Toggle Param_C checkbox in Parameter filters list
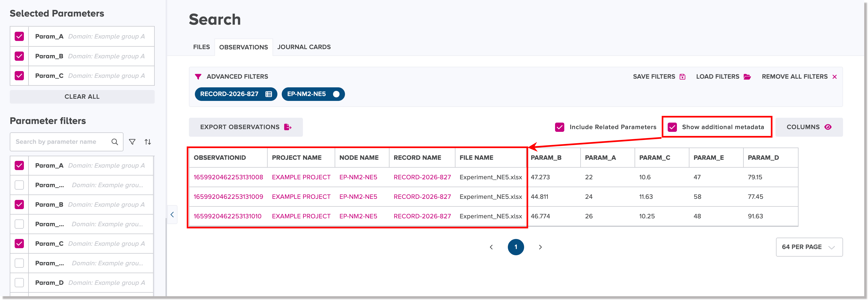 click(19, 244)
